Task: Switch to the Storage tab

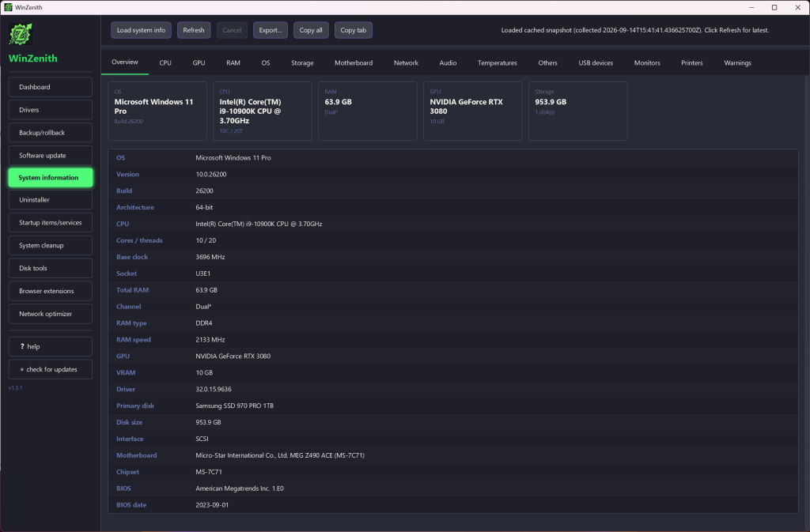Action: coord(302,63)
